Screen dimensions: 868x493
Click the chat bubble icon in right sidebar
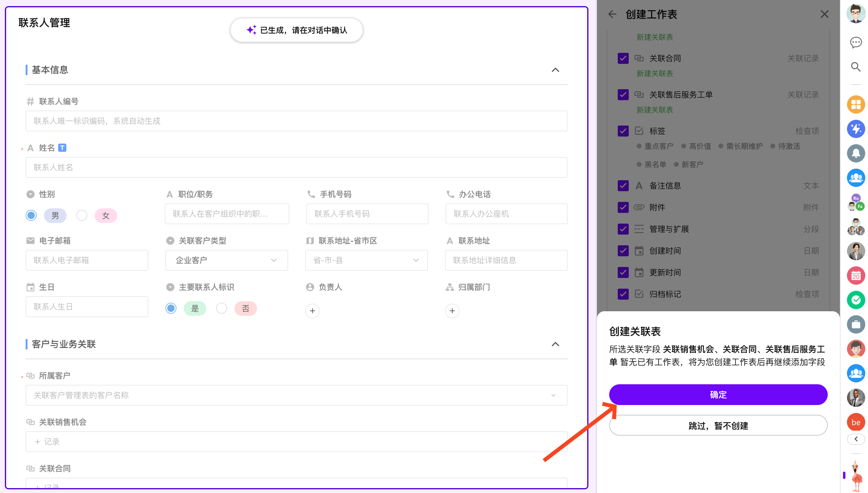855,43
